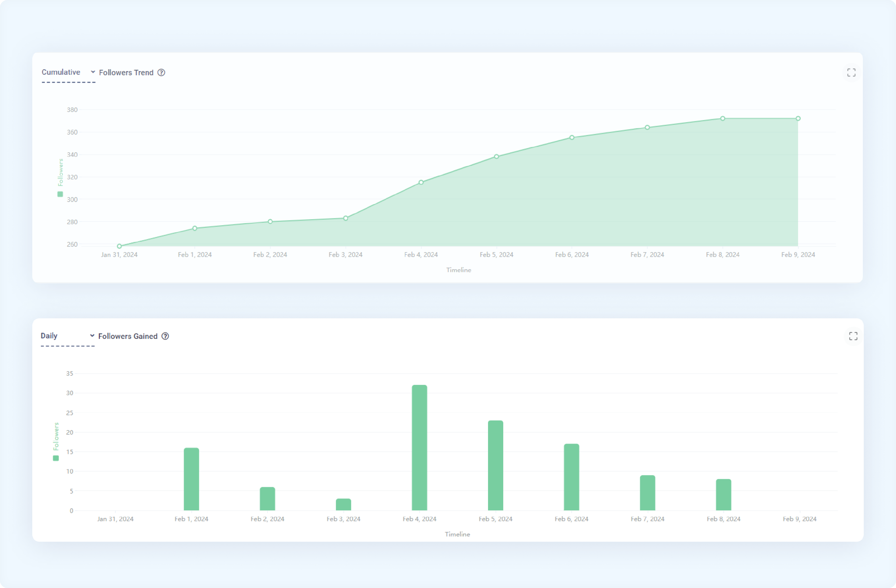The image size is (896, 588).
Task: Click the tallest bar for Feb 4
Action: pyautogui.click(x=419, y=448)
